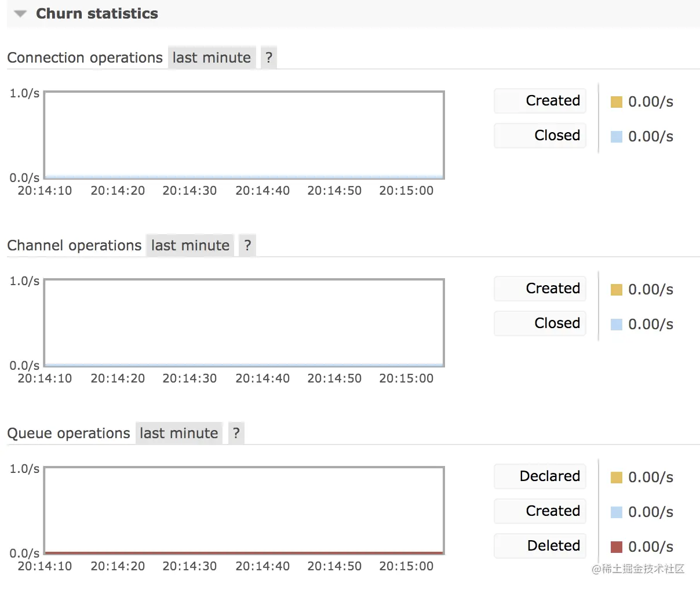
Task: Click 0.00/s value for Channel Closed
Action: (x=651, y=325)
